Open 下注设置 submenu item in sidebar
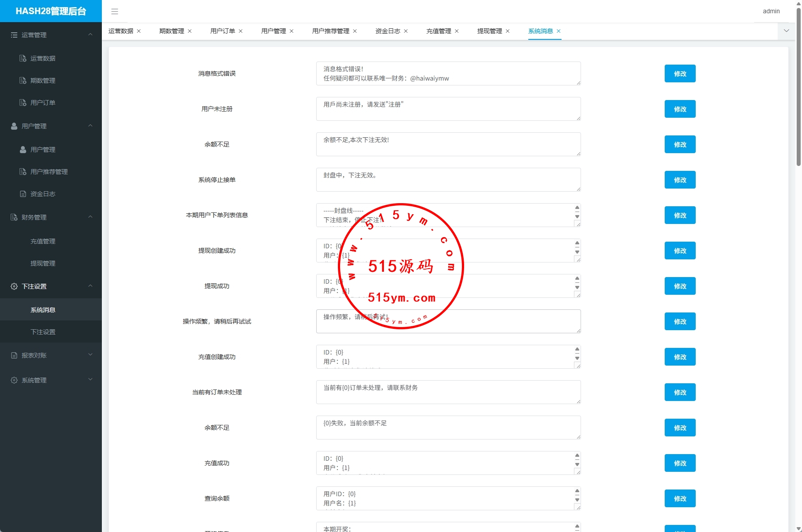 point(43,332)
